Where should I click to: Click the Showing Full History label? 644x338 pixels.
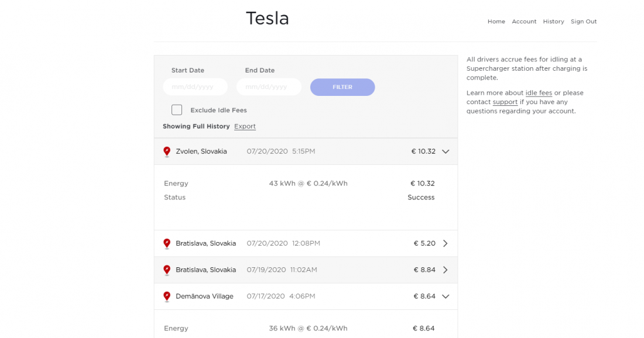pyautogui.click(x=196, y=126)
